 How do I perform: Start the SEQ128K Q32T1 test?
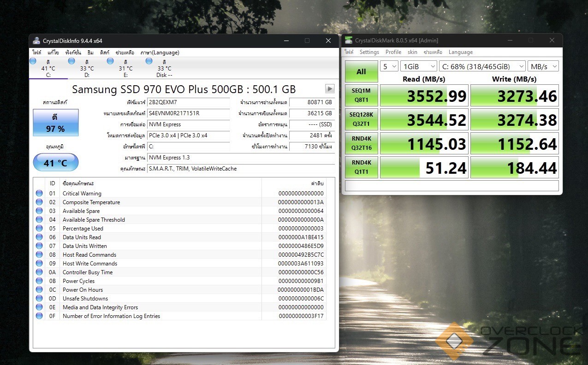[361, 119]
